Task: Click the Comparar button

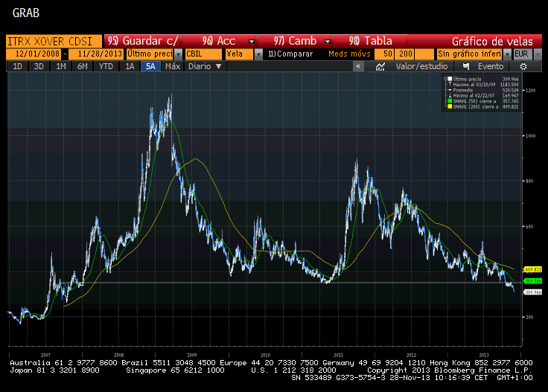Action: tap(290, 54)
